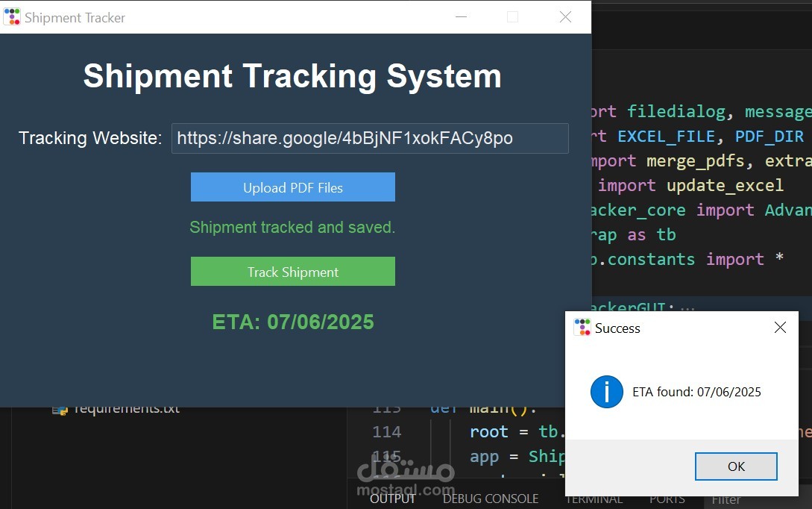Image resolution: width=812 pixels, height=509 pixels.
Task: Open the PORTS panel tab
Action: tap(667, 499)
